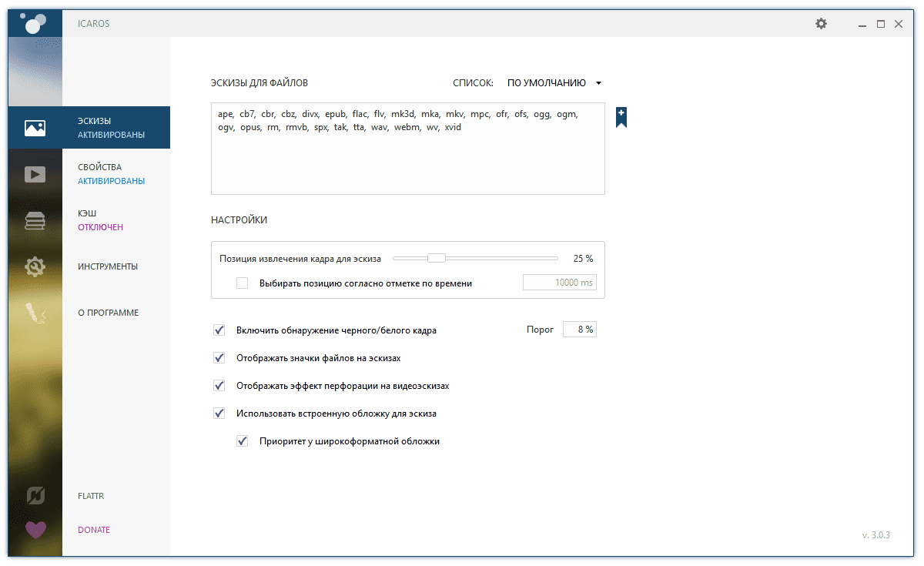Image resolution: width=924 pixels, height=566 pixels.
Task: Switch to 'ИНСТРУМЕНТЫ' section
Action: click(108, 266)
